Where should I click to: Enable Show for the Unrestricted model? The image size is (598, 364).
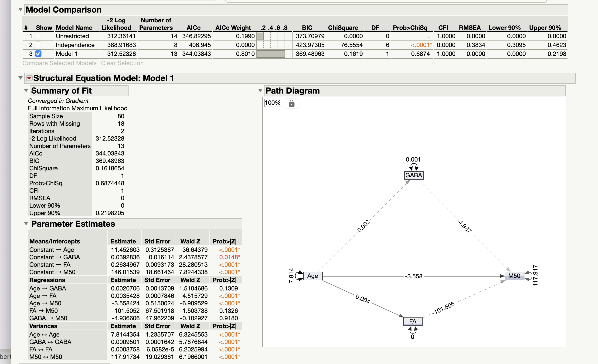tap(38, 36)
